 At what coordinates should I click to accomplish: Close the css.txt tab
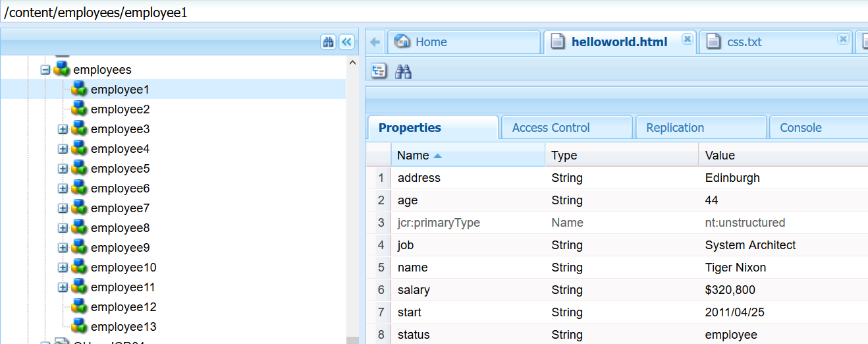click(x=842, y=40)
